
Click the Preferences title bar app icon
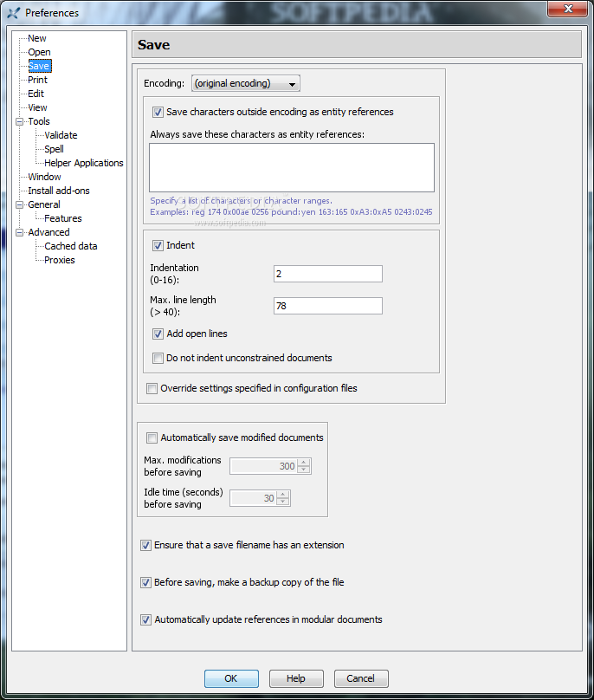(x=13, y=13)
